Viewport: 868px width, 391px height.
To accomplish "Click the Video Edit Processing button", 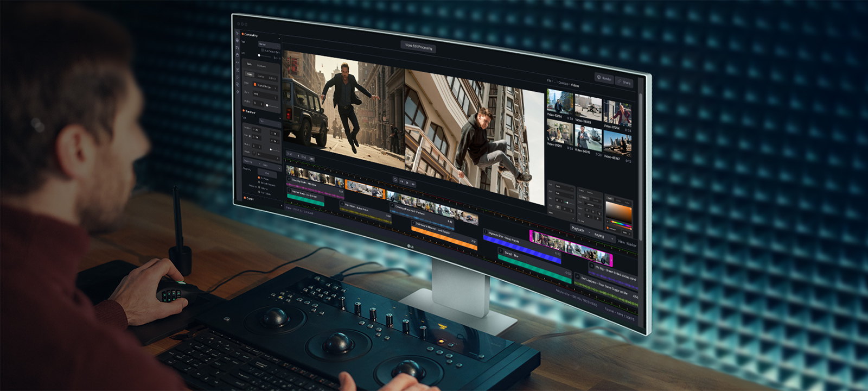I will point(418,47).
